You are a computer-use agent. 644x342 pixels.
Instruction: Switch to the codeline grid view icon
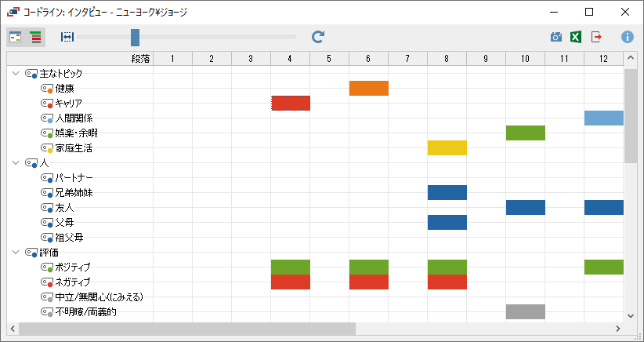click(x=16, y=37)
